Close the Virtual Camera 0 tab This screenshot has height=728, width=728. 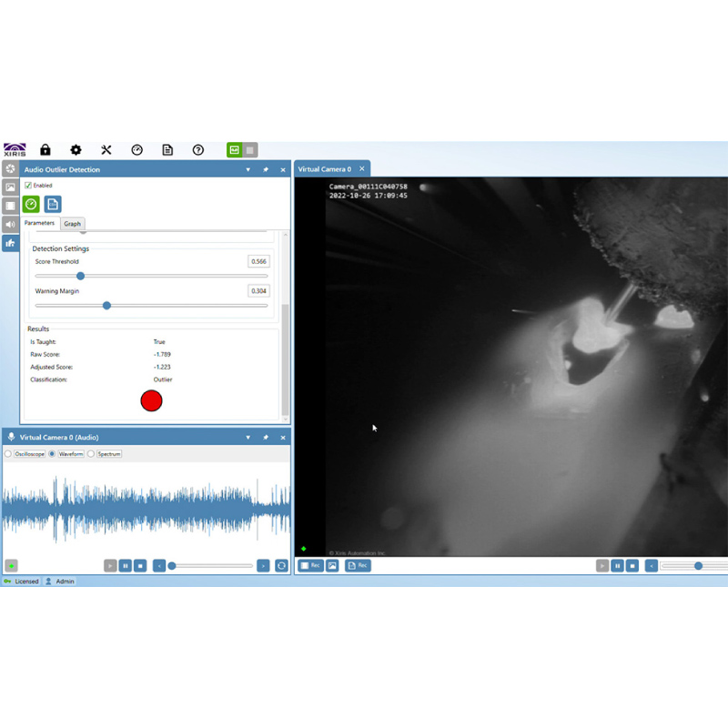(x=361, y=168)
